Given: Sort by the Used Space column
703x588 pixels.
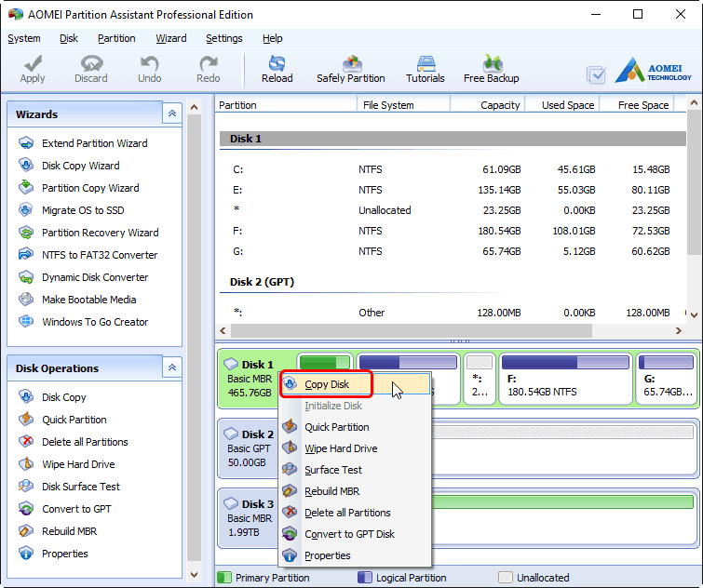Looking at the screenshot, I should [562, 105].
